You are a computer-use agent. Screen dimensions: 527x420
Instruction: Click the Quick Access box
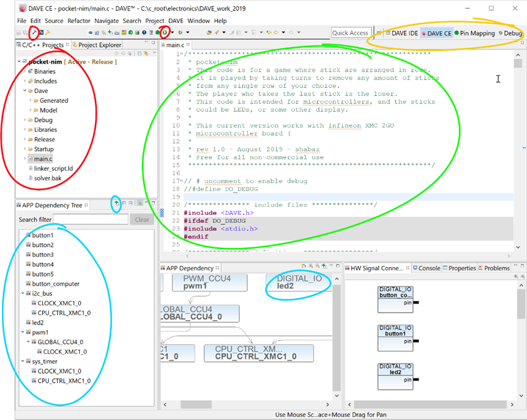(350, 33)
